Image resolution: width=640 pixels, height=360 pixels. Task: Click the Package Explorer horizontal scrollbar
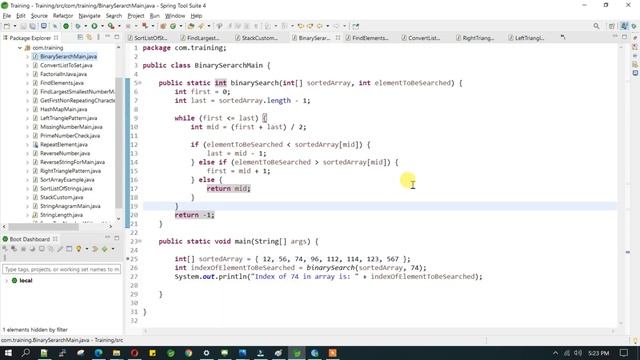(43, 226)
